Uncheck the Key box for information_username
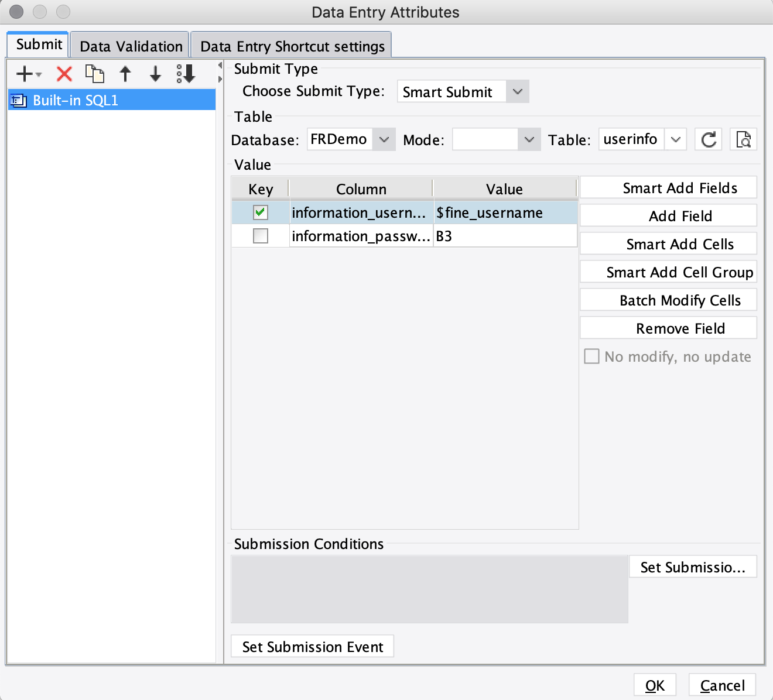773x700 pixels. tap(261, 212)
